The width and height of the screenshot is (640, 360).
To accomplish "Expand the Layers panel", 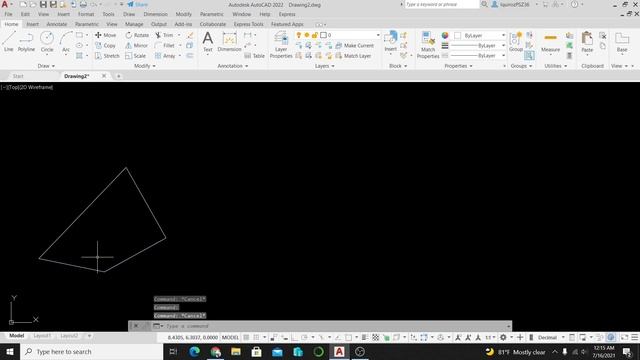I will 324,66.
